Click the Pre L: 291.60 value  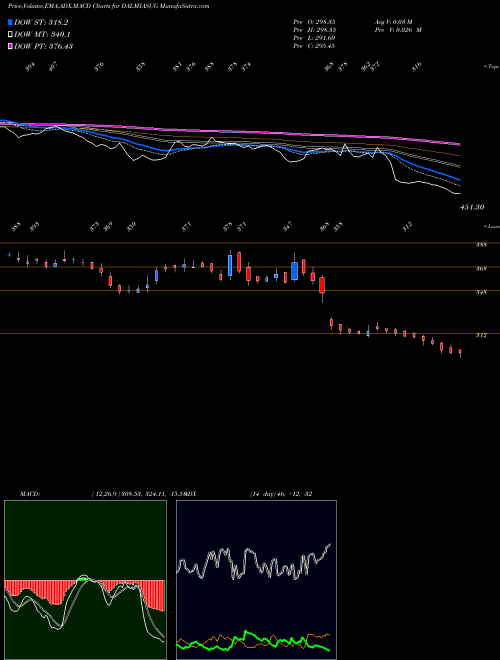tap(314, 38)
